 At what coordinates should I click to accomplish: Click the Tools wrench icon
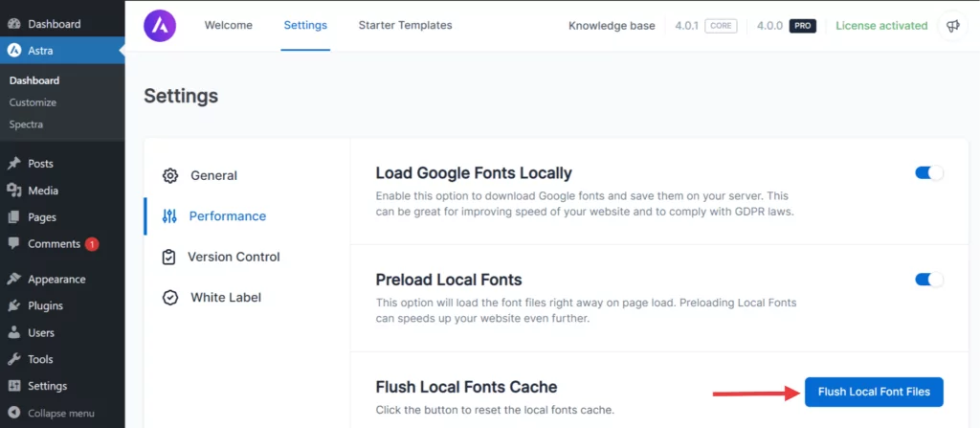(x=13, y=359)
